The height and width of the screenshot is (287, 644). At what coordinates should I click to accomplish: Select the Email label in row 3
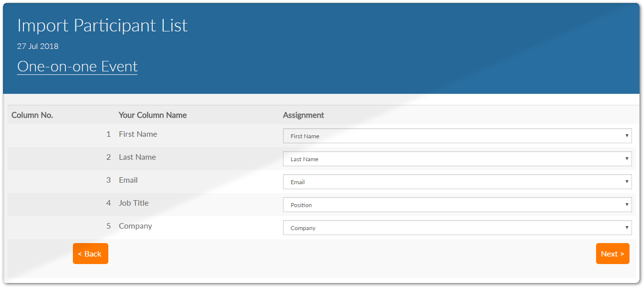coord(128,180)
